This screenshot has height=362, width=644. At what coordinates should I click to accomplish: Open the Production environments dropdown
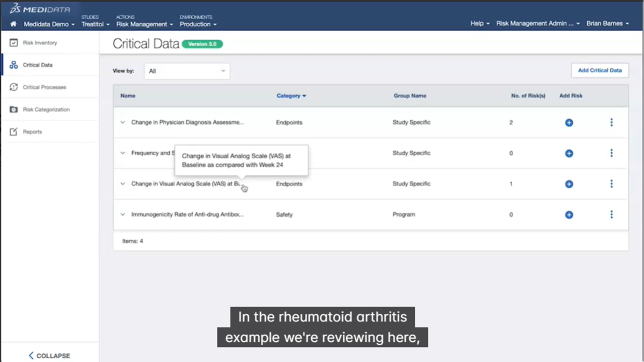pyautogui.click(x=198, y=24)
